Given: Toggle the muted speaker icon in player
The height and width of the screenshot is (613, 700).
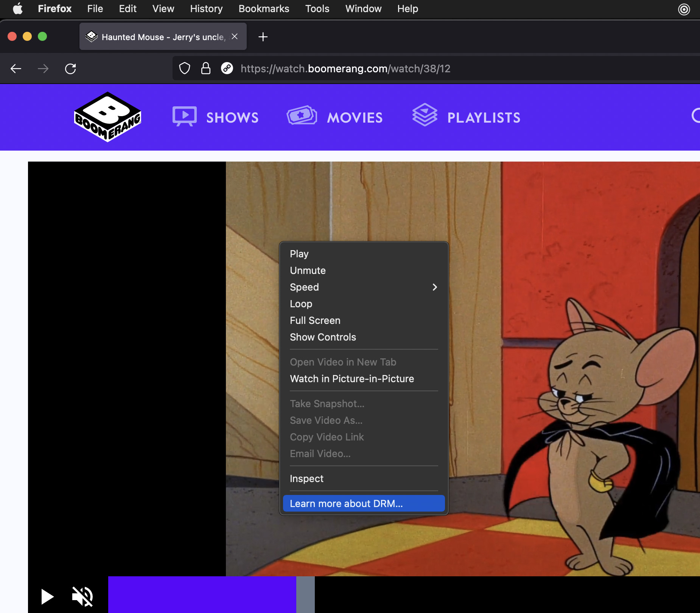Looking at the screenshot, I should [82, 597].
